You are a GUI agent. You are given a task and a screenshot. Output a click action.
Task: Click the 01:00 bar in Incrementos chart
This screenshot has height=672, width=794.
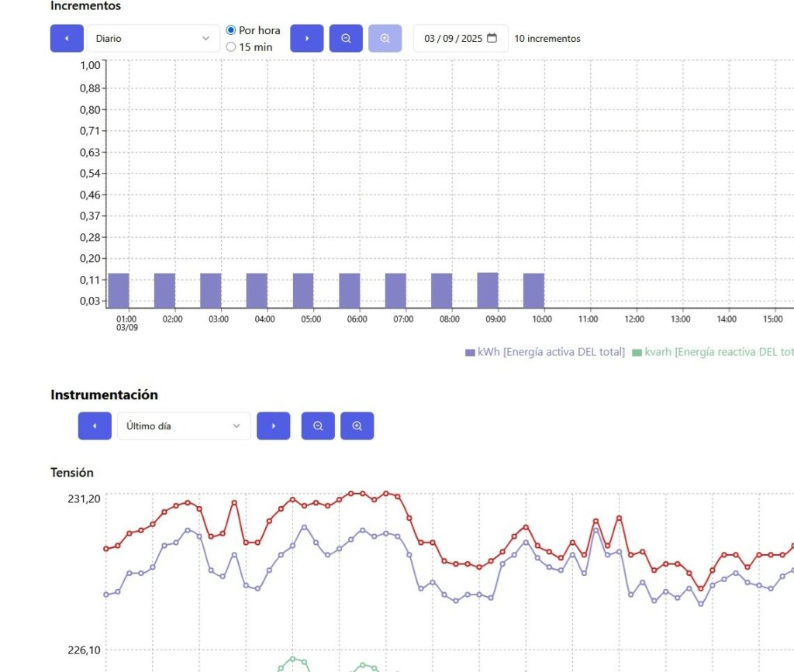119,291
